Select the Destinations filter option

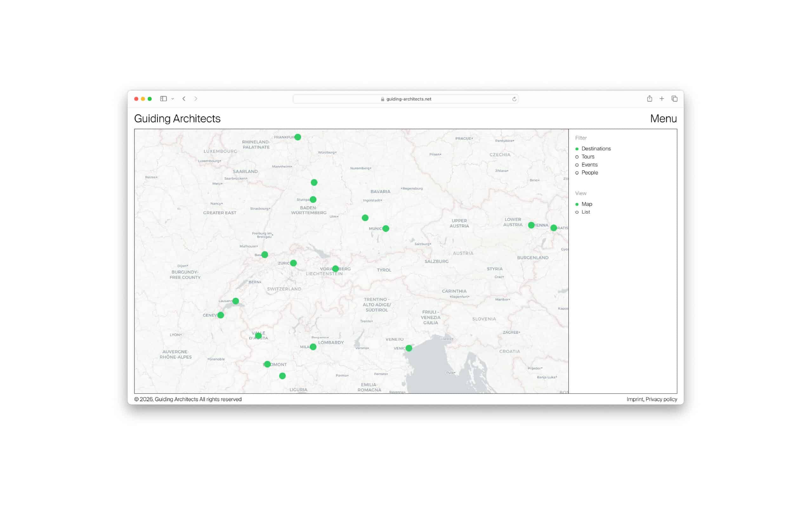[x=596, y=149]
